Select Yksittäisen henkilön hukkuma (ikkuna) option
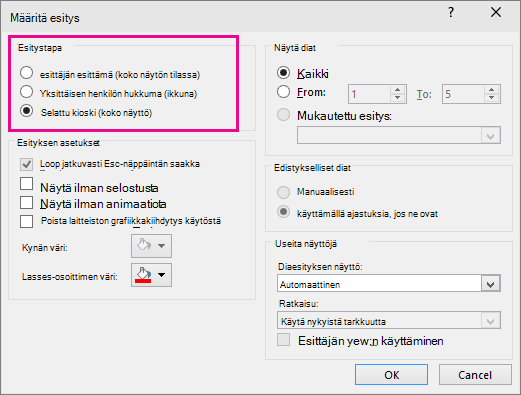Image resolution: width=521 pixels, height=395 pixels. pyautogui.click(x=26, y=92)
